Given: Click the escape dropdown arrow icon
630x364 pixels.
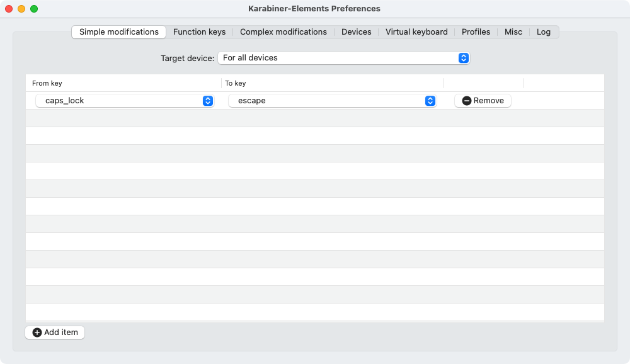Looking at the screenshot, I should pyautogui.click(x=430, y=101).
